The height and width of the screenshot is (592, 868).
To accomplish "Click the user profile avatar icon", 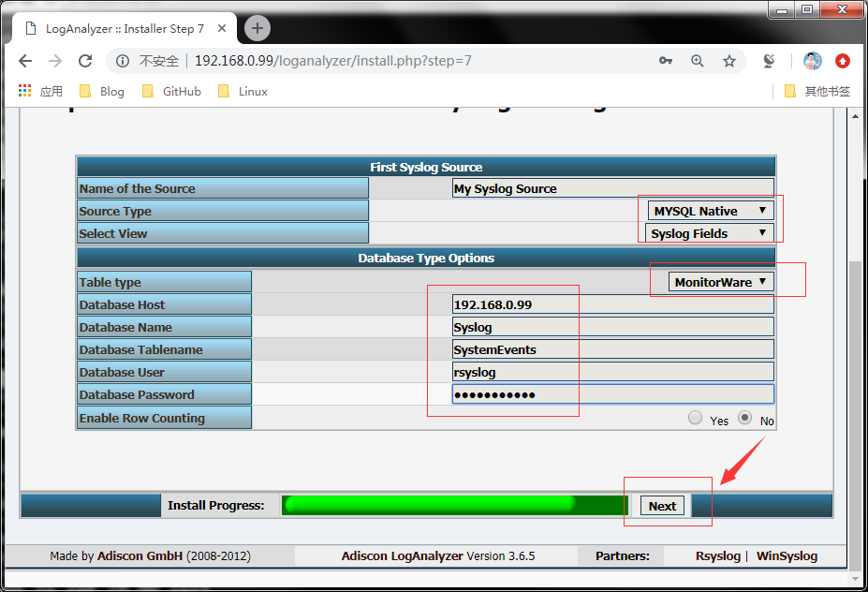I will [x=812, y=61].
